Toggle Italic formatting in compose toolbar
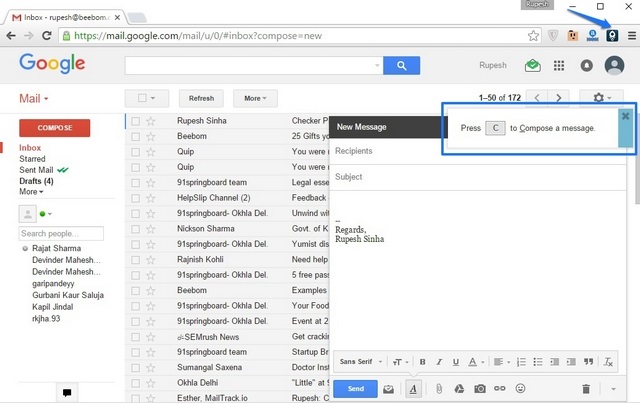The image size is (640, 403). click(439, 362)
